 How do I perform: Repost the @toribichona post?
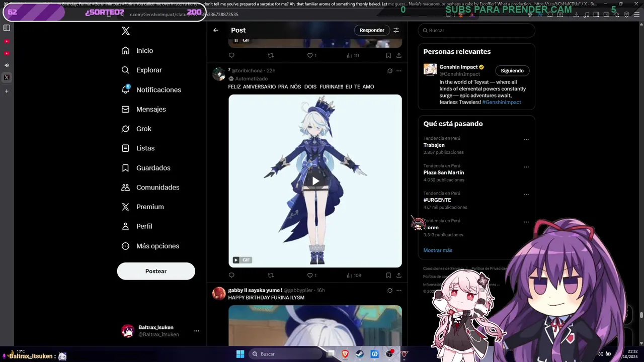pos(271,275)
